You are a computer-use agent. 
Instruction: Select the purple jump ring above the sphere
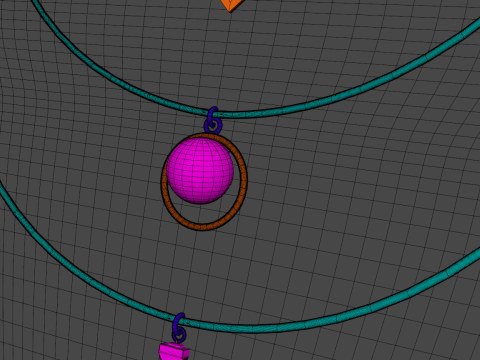[212, 121]
